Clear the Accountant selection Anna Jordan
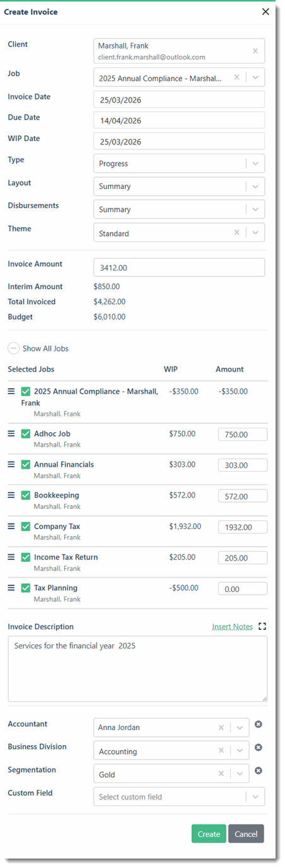The height and width of the screenshot is (868, 285). [221, 728]
